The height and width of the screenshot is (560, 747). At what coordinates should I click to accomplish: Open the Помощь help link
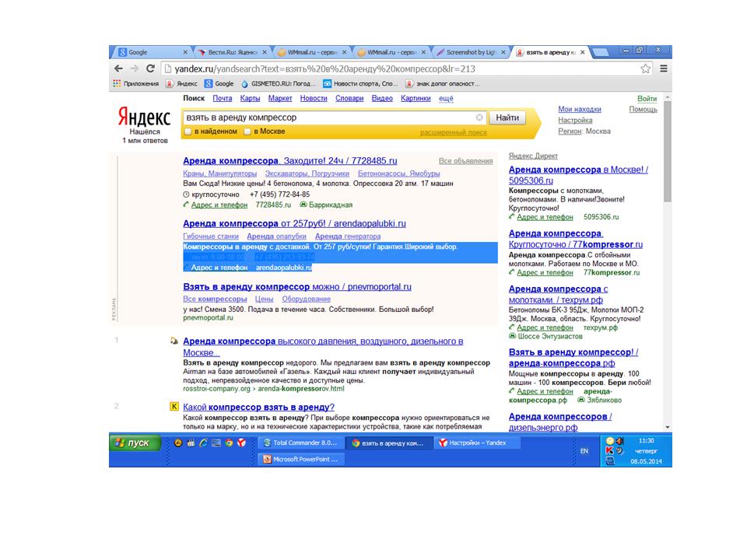pos(644,110)
